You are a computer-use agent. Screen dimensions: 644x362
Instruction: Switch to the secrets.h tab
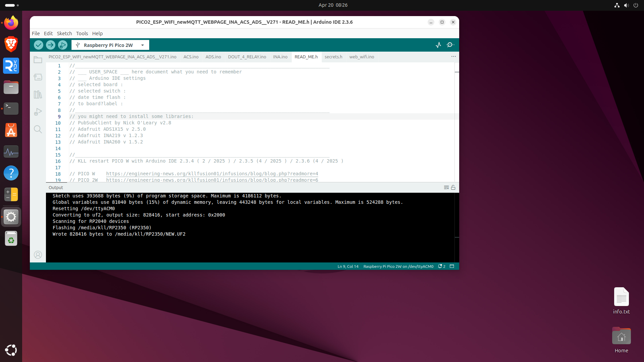coord(333,57)
